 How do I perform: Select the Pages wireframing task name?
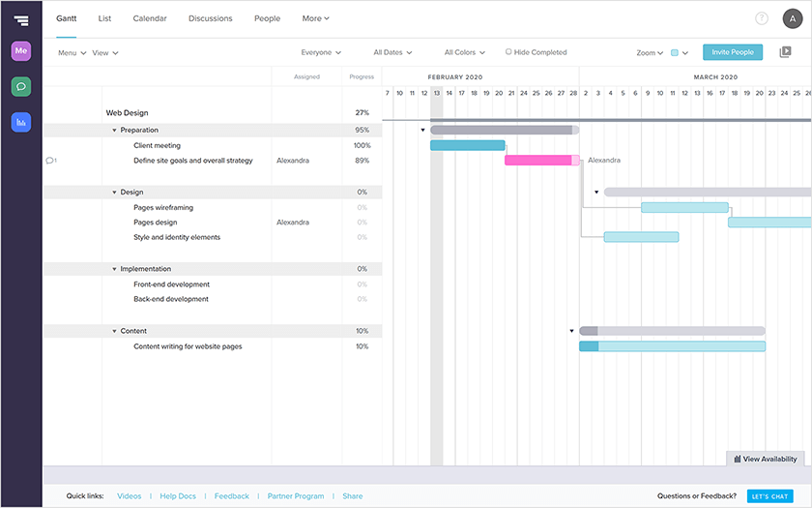[x=163, y=207]
